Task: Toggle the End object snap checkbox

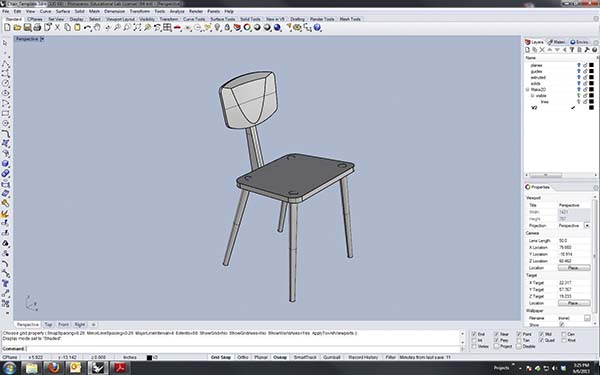Action: [474, 334]
